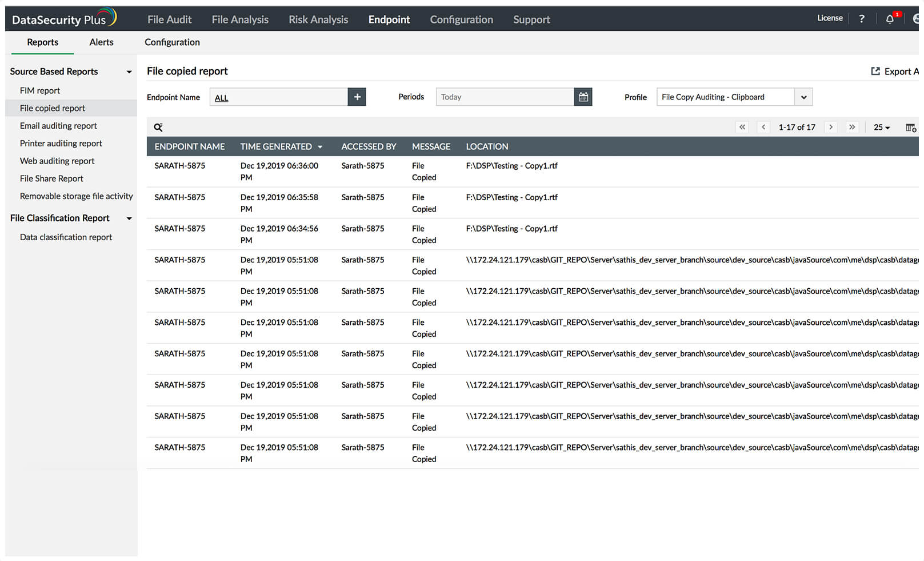Click the notification bell with red badge
This screenshot has height=561, width=924.
pos(890,19)
